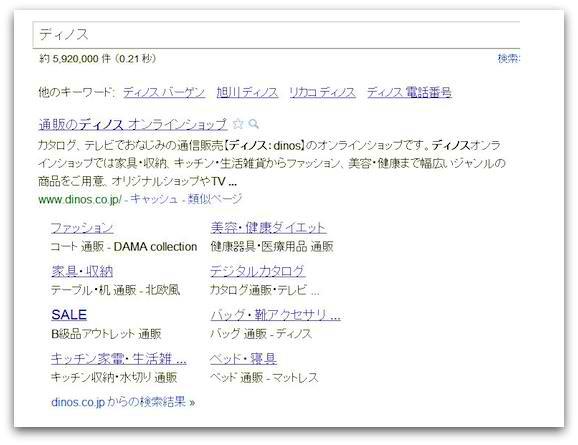Open the 家具・収納 sitelink
This screenshot has width=578, height=445.
pyautogui.click(x=82, y=271)
